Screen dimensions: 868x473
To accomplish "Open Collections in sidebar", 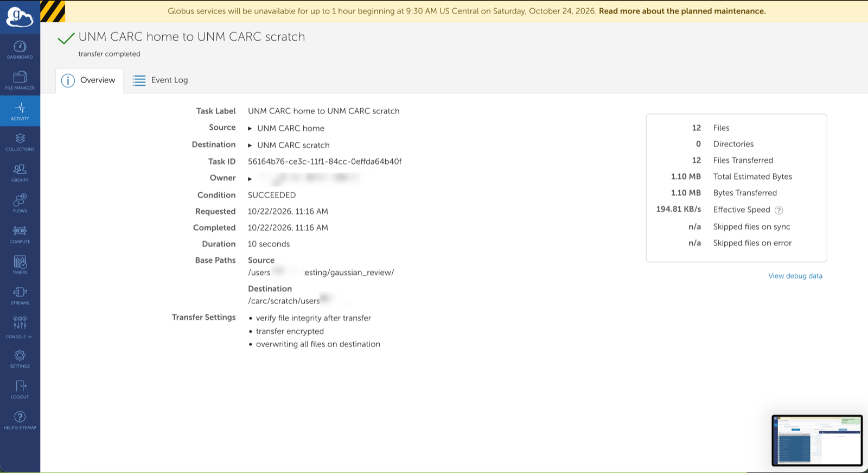I will (x=20, y=142).
